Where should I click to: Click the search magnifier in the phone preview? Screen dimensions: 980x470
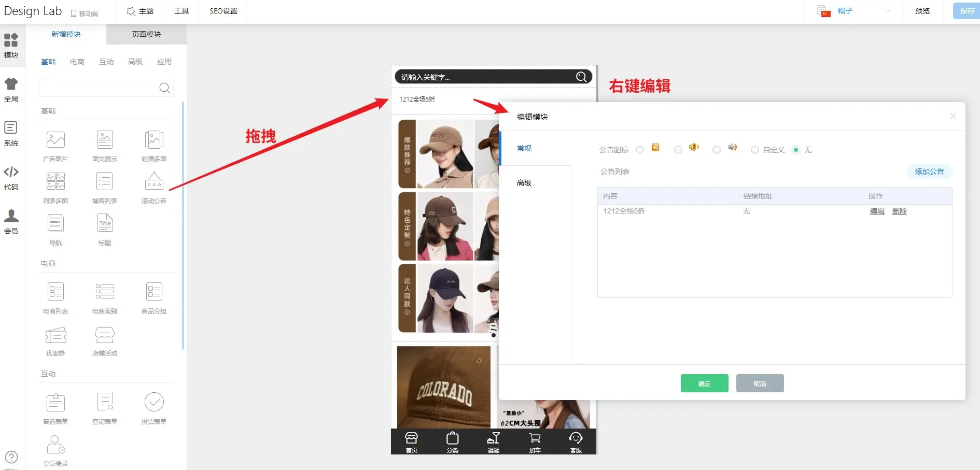(581, 77)
